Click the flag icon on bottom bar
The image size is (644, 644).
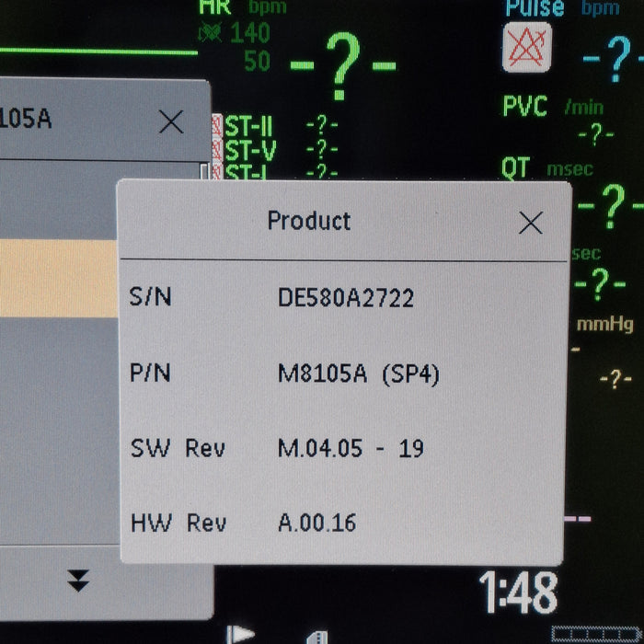pyautogui.click(x=240, y=635)
